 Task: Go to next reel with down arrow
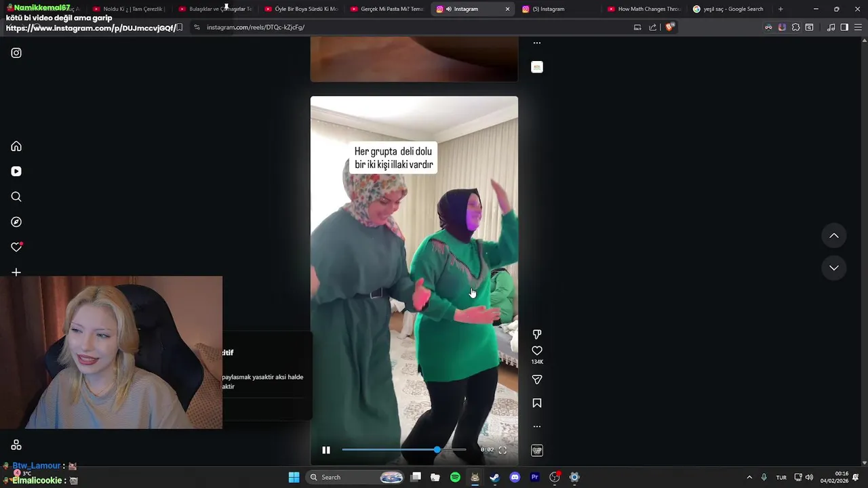click(834, 268)
